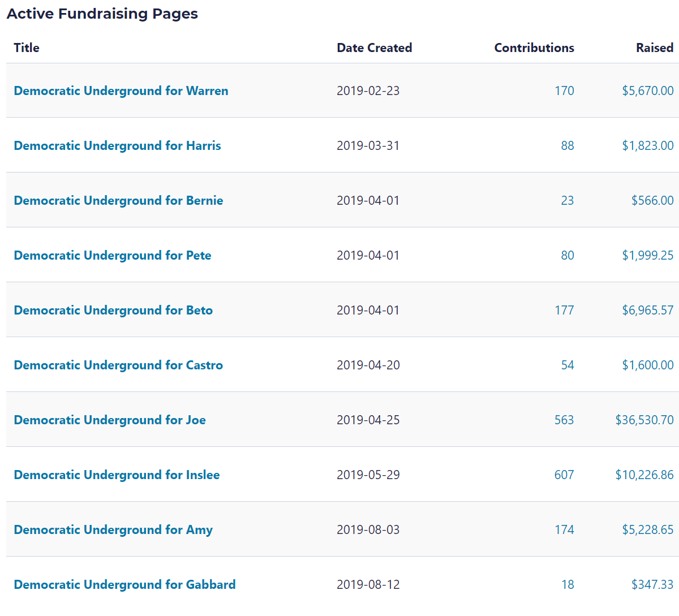Click the Contributions column header
The width and height of the screenshot is (679, 616).
[x=534, y=48]
